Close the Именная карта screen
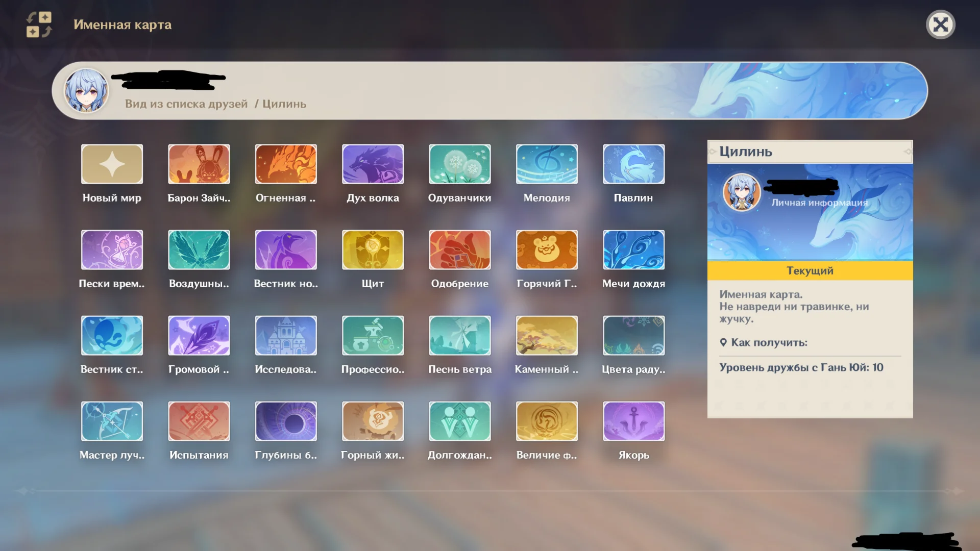Viewport: 980px width, 551px height. tap(940, 24)
